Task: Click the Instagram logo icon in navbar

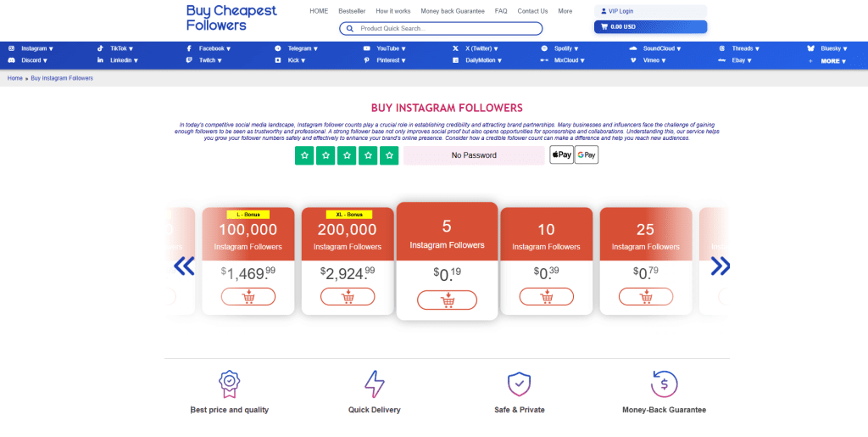Action: (x=11, y=48)
